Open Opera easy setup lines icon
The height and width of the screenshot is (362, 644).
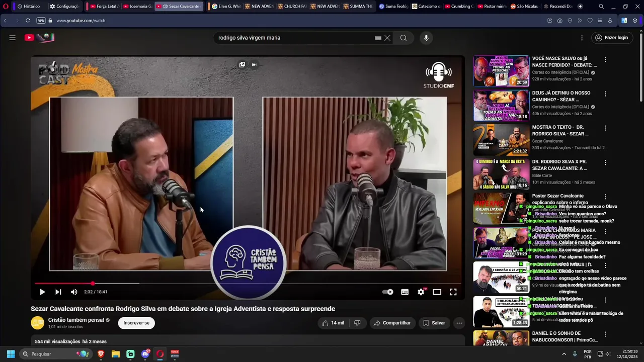[x=600, y=21]
